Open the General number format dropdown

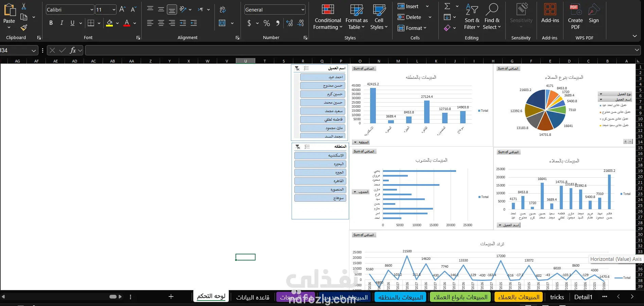(x=303, y=10)
